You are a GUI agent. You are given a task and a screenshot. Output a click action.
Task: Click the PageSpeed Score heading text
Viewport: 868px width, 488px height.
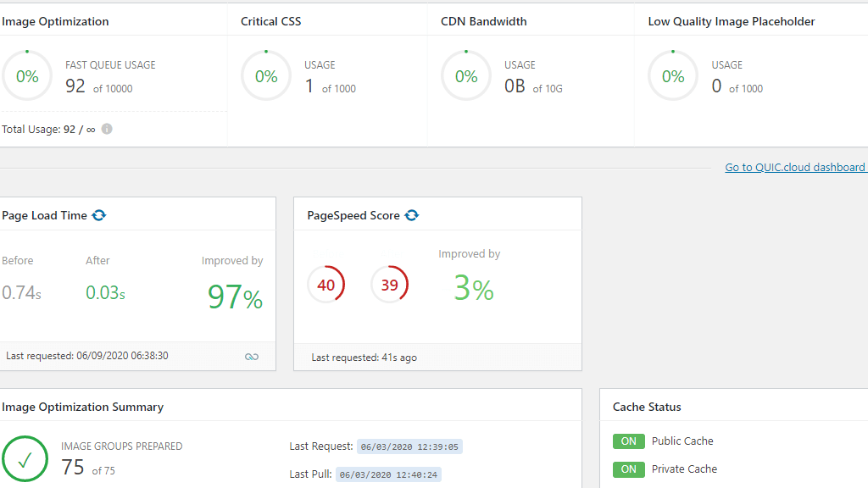pos(353,216)
